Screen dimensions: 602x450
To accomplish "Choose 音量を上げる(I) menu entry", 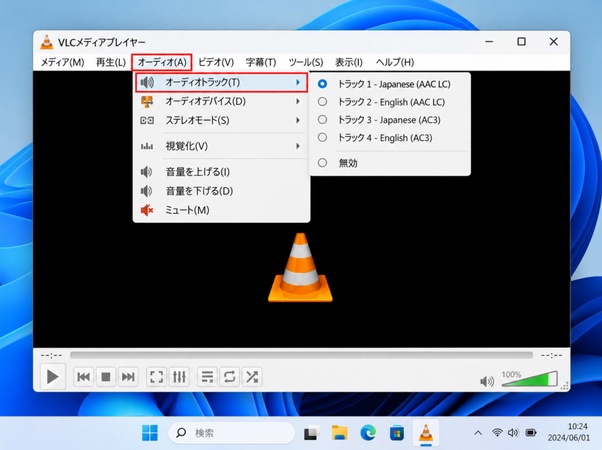I will (222, 172).
